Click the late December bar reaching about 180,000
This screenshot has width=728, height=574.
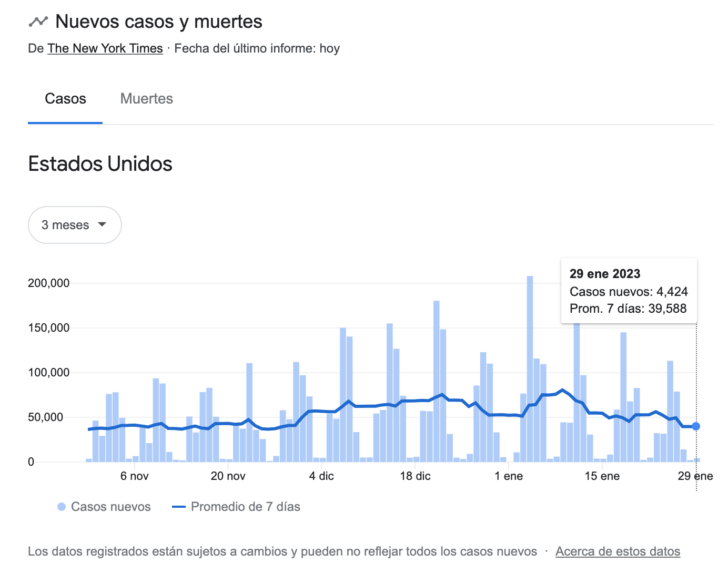click(437, 378)
